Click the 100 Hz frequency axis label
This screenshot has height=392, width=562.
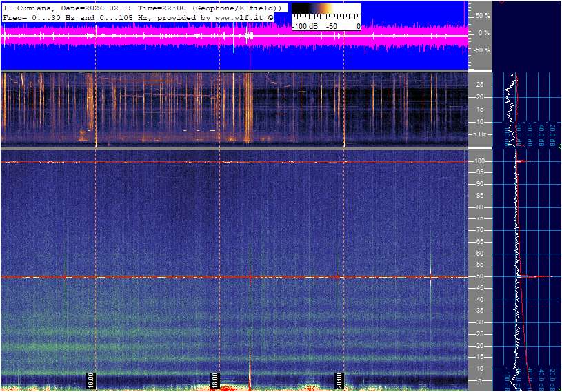click(x=481, y=161)
